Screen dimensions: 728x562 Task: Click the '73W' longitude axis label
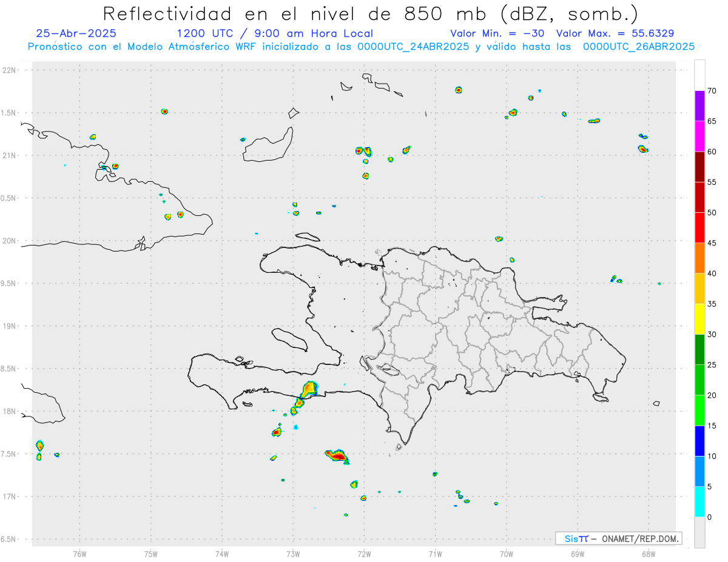293,554
